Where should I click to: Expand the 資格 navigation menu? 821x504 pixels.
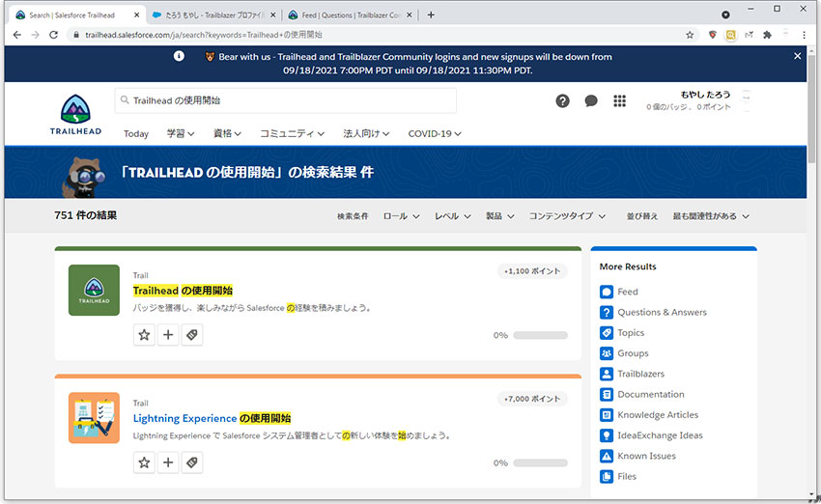[227, 133]
